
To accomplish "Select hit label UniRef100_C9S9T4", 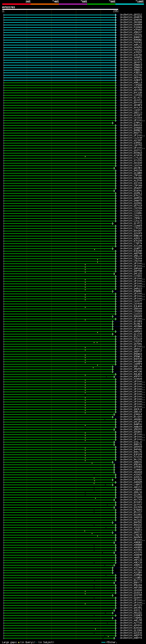I will (131, 342).
